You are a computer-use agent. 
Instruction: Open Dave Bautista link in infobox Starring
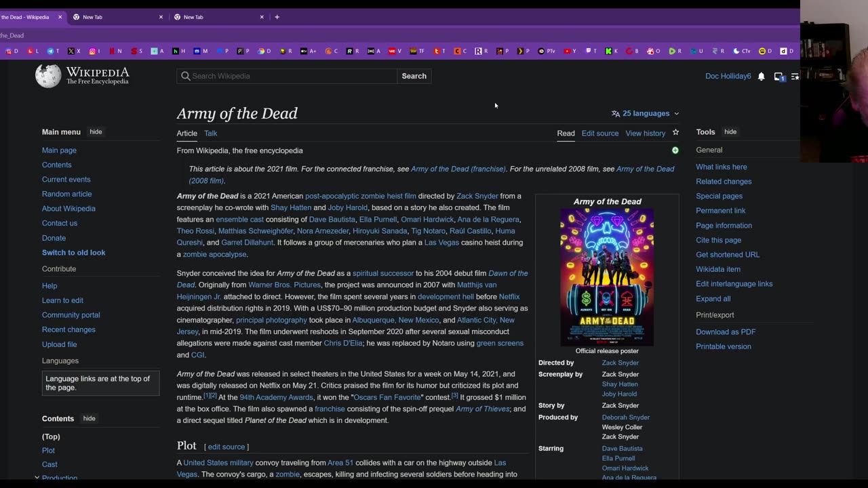coord(622,449)
